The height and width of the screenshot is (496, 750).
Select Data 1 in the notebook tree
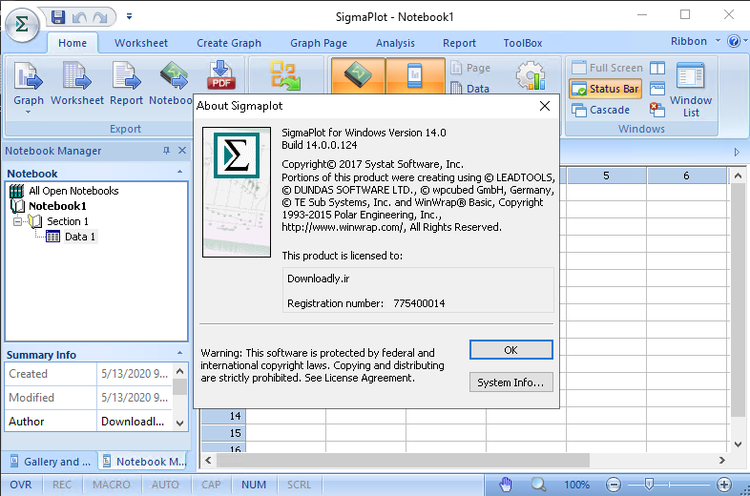(80, 237)
